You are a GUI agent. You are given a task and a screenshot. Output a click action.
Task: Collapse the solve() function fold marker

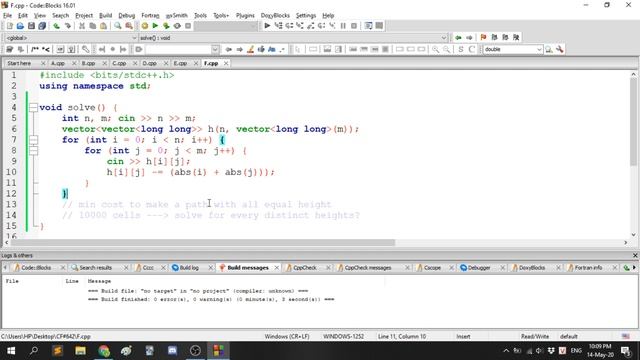pos(33,108)
